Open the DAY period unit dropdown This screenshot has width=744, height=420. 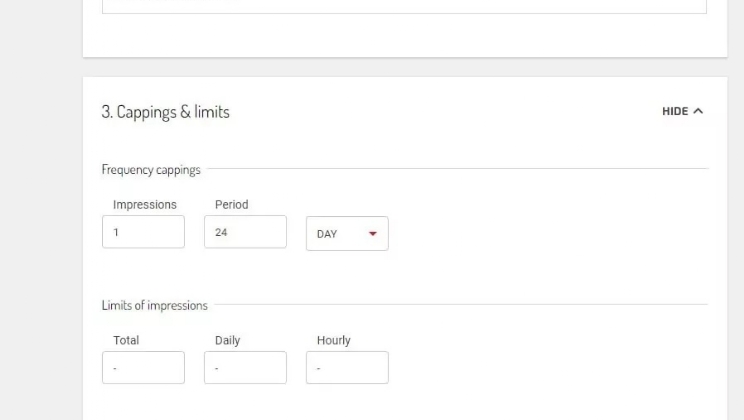(x=346, y=234)
